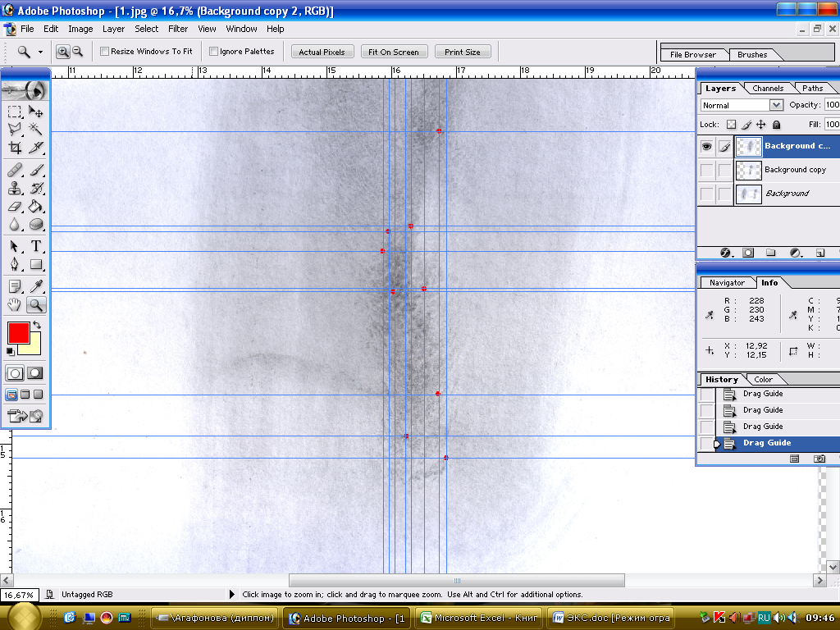The width and height of the screenshot is (840, 630).
Task: Choose the Type tool
Action: (x=36, y=246)
